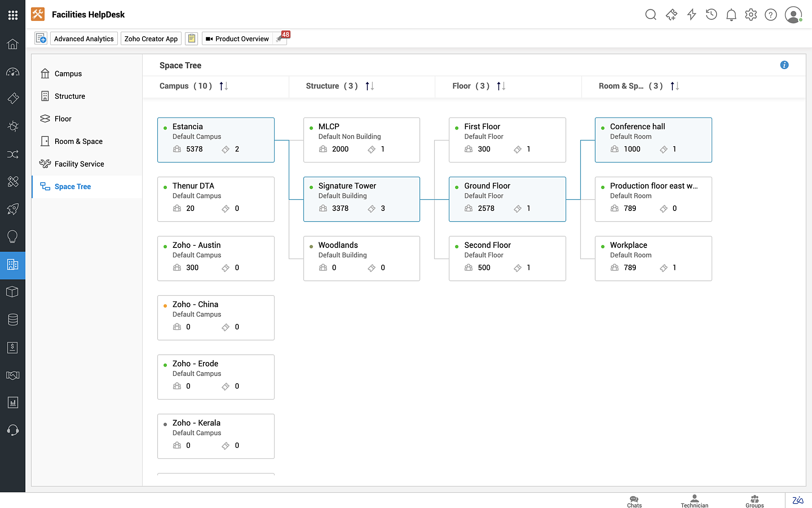Click the lightning bolt icon in top bar
The image size is (812, 508).
(x=691, y=15)
